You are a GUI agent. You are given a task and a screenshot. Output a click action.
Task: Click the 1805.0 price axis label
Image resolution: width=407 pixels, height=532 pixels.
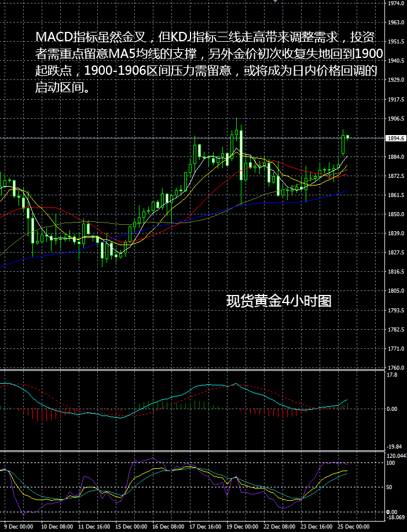[x=395, y=291]
